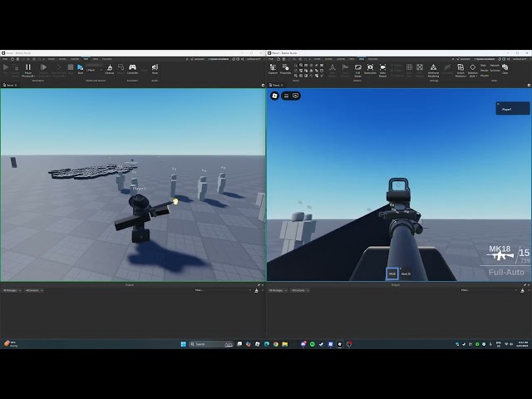Open Windows Start menu

coord(183,344)
